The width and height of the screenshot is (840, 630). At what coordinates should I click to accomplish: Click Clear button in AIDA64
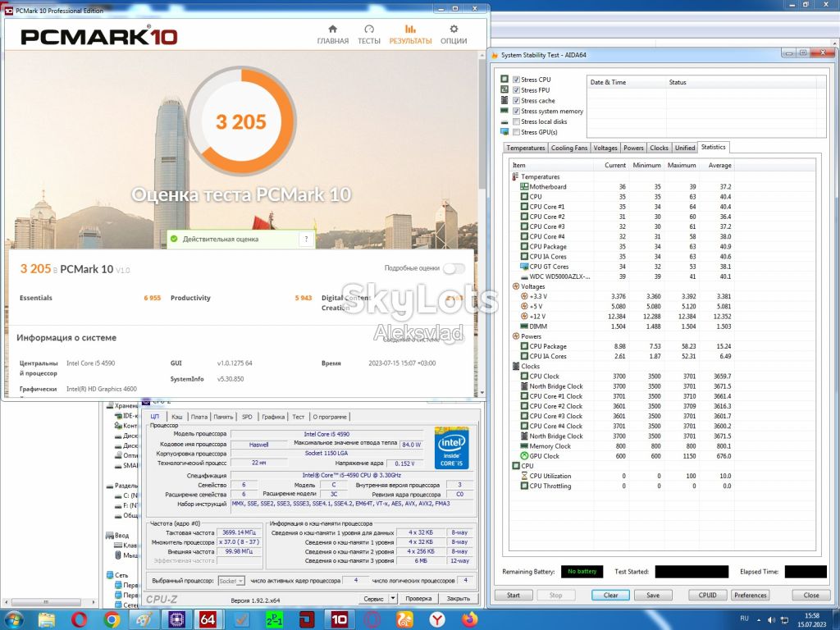pos(610,596)
